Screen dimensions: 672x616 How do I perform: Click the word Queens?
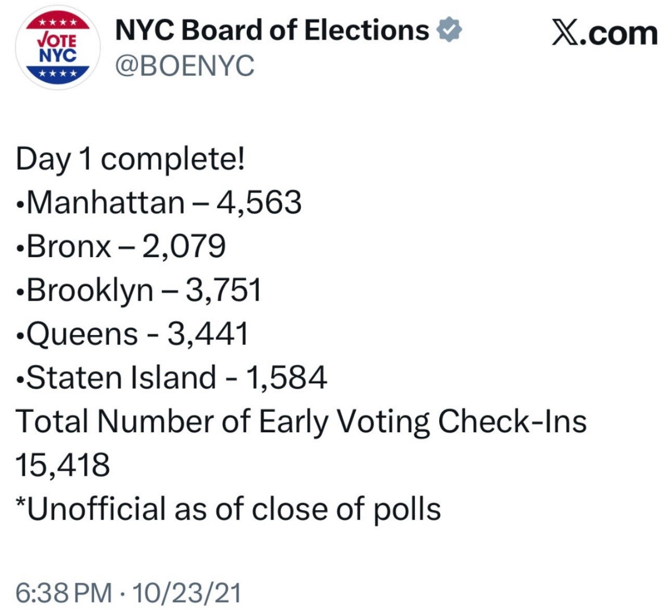[x=83, y=334]
